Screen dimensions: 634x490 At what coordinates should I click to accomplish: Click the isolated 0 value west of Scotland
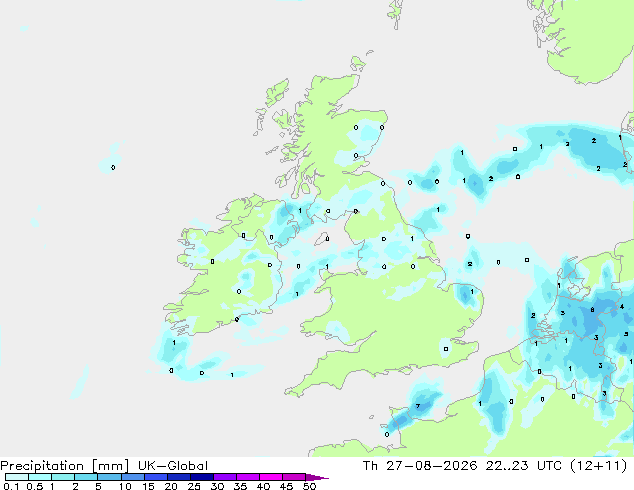113,167
